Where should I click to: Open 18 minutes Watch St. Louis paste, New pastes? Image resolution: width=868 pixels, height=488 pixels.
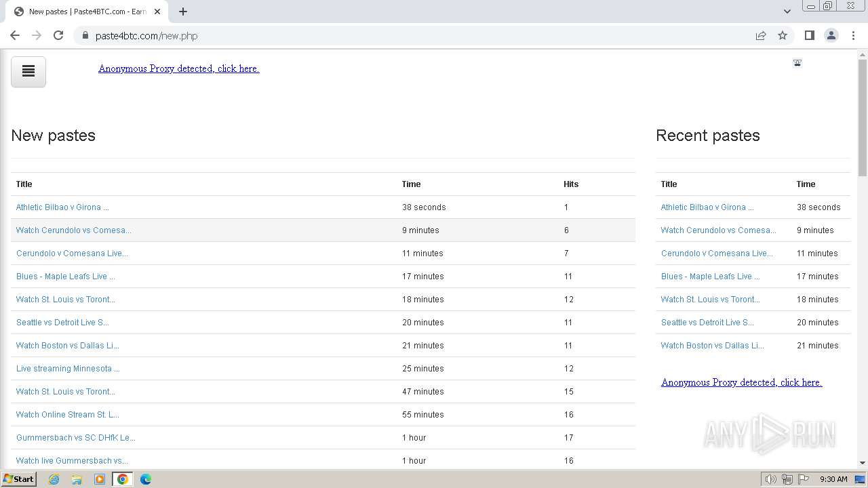tap(66, 300)
